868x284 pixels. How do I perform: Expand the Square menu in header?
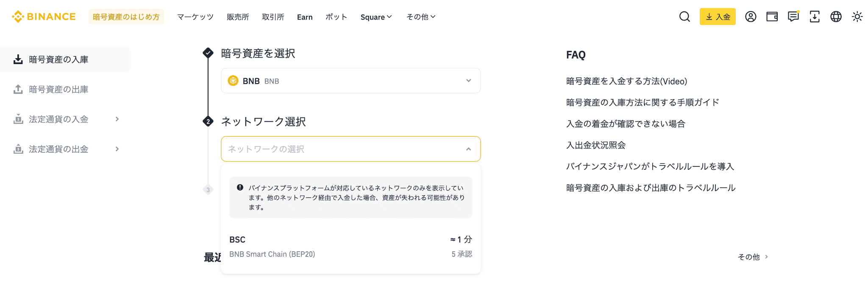(376, 17)
